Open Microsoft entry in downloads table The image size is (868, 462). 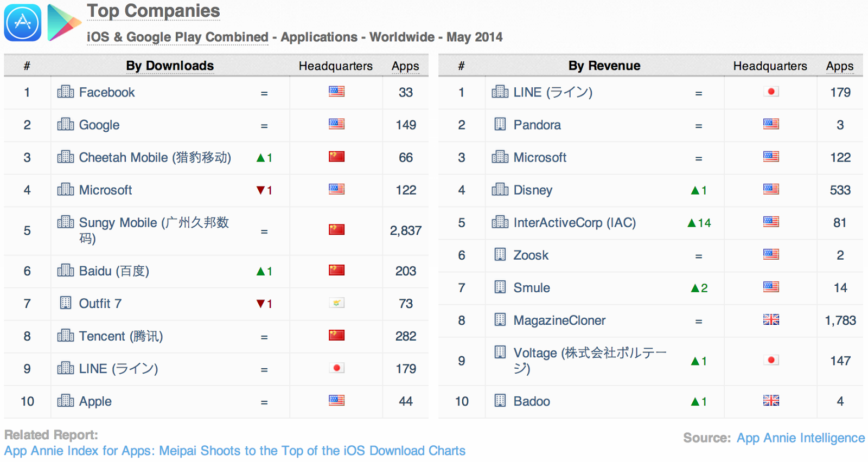click(x=106, y=190)
